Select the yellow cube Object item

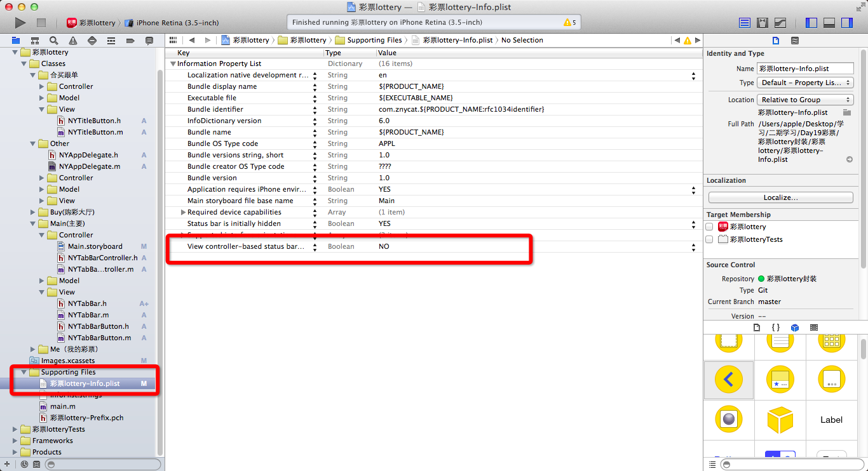(x=780, y=420)
